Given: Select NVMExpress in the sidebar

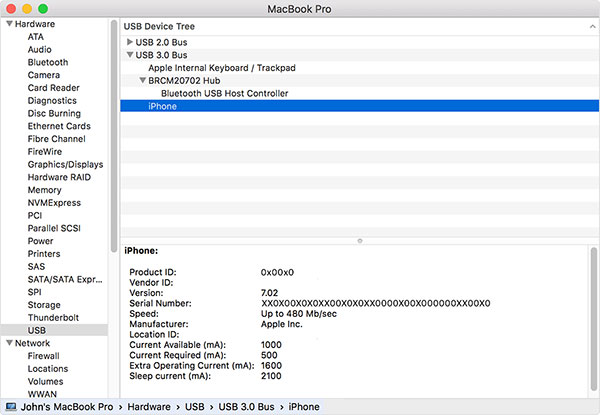Looking at the screenshot, I should 54,203.
